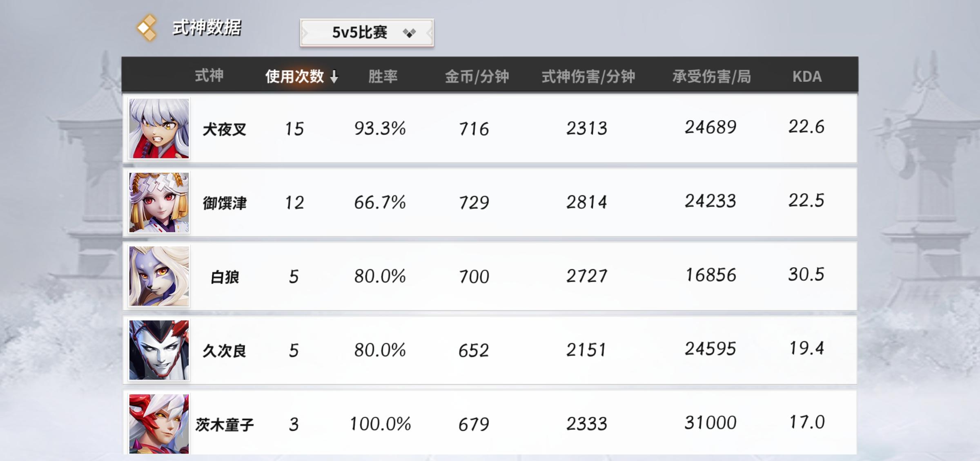Select 白狼 portrait thumbnail
The width and height of the screenshot is (980, 461).
159,276
